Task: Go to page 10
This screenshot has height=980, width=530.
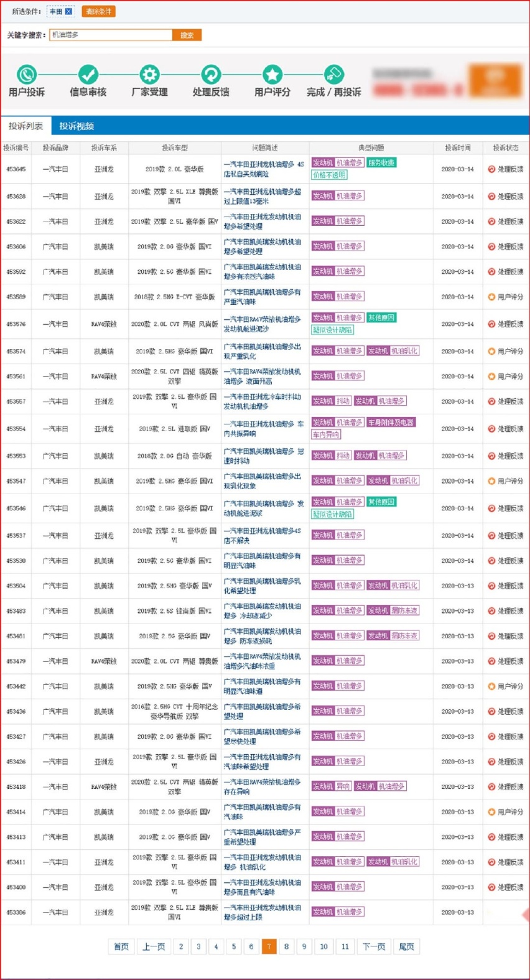Action: click(x=323, y=946)
